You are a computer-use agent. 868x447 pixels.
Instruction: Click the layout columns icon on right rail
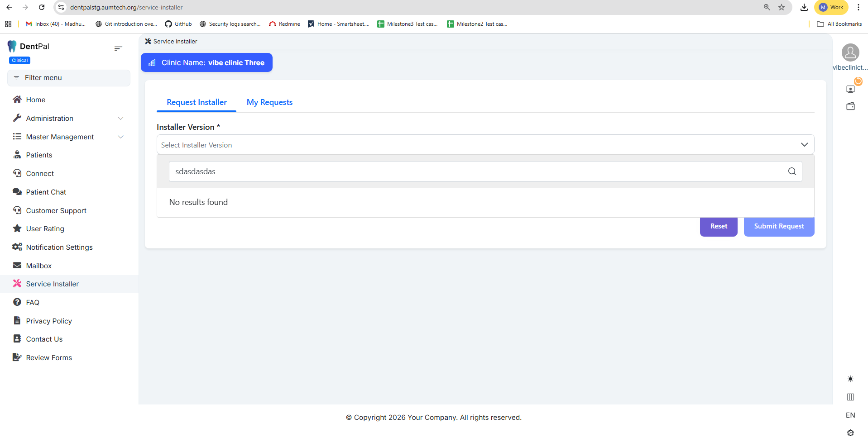pyautogui.click(x=850, y=397)
